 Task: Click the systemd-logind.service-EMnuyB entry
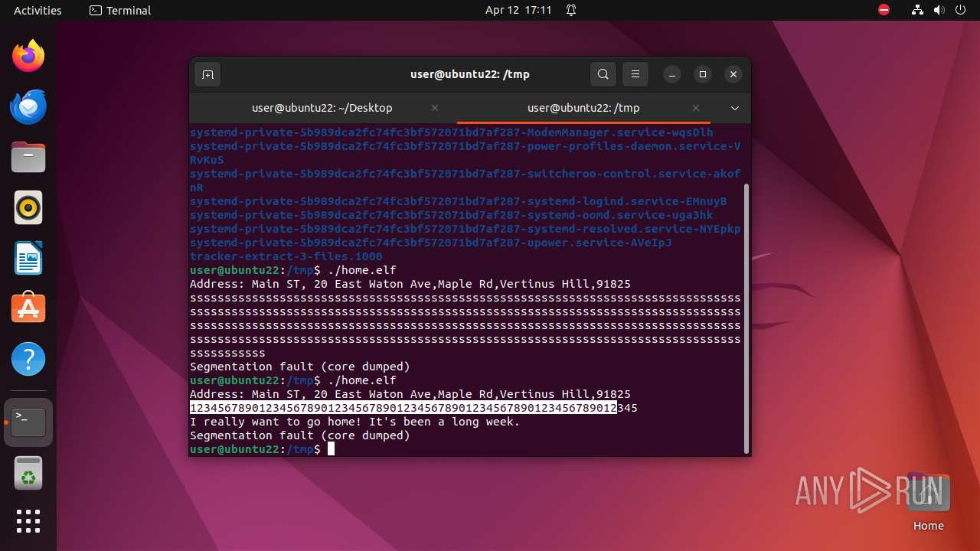tap(459, 201)
